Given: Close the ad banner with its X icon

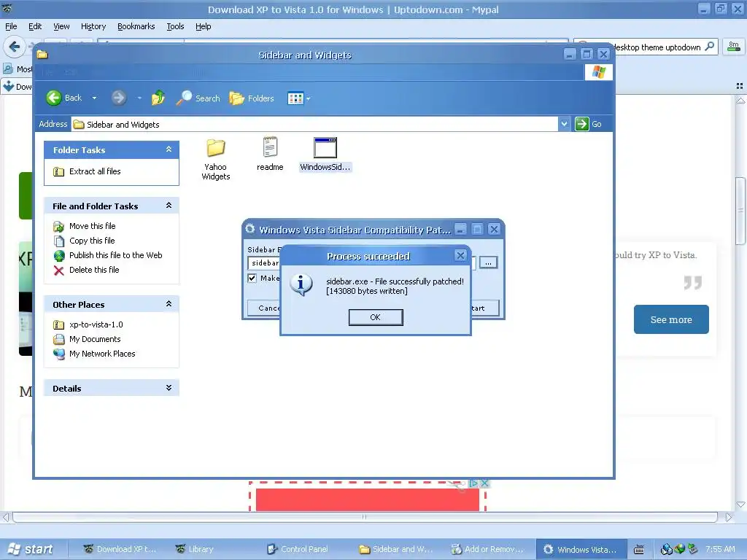Looking at the screenshot, I should tap(484, 483).
